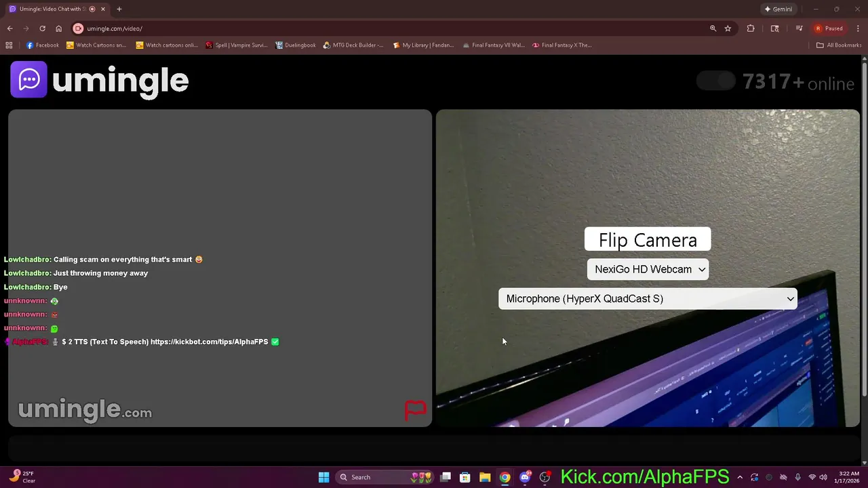The height and width of the screenshot is (488, 868).
Task: Open the Spell | Vampire Survivors bookmark
Action: (x=237, y=45)
